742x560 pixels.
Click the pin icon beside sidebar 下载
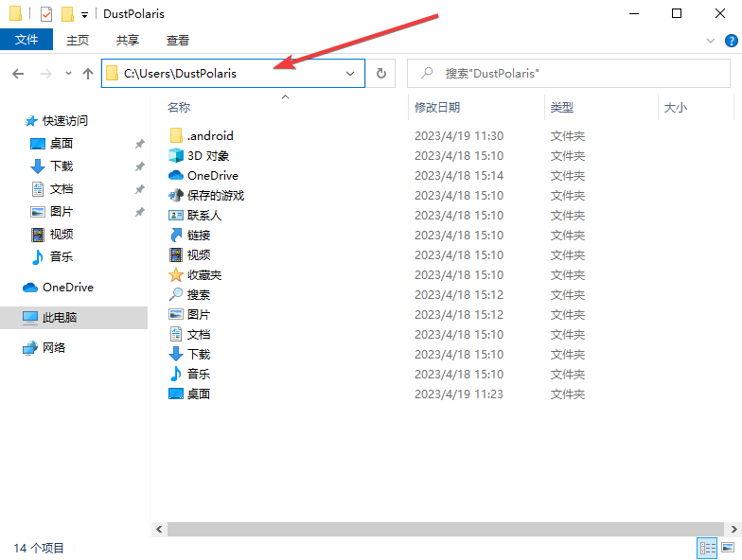140,166
